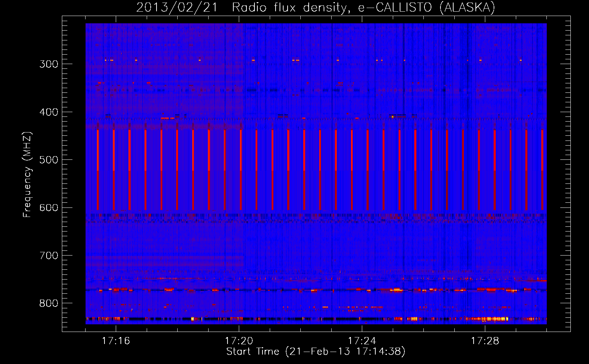Click the 500 frequency tick label
This screenshot has width=589, height=364.
(49, 160)
